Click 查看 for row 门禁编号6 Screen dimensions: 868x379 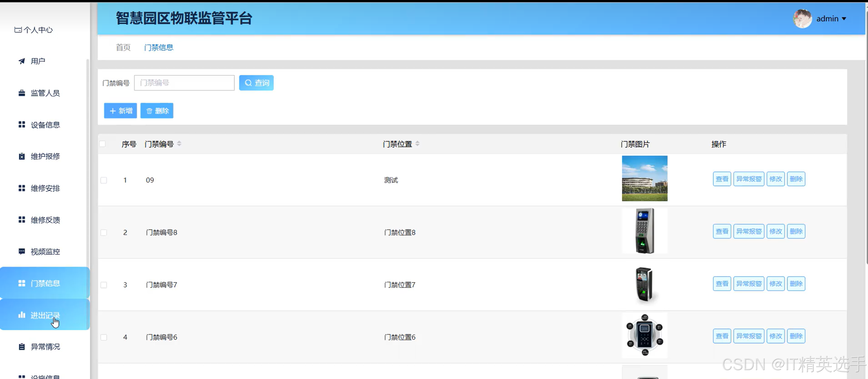pos(722,336)
